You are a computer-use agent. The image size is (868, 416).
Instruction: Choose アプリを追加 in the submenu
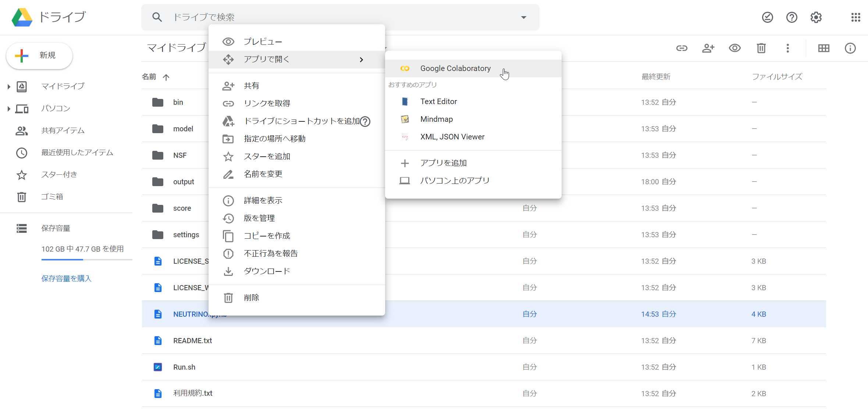[473, 163]
